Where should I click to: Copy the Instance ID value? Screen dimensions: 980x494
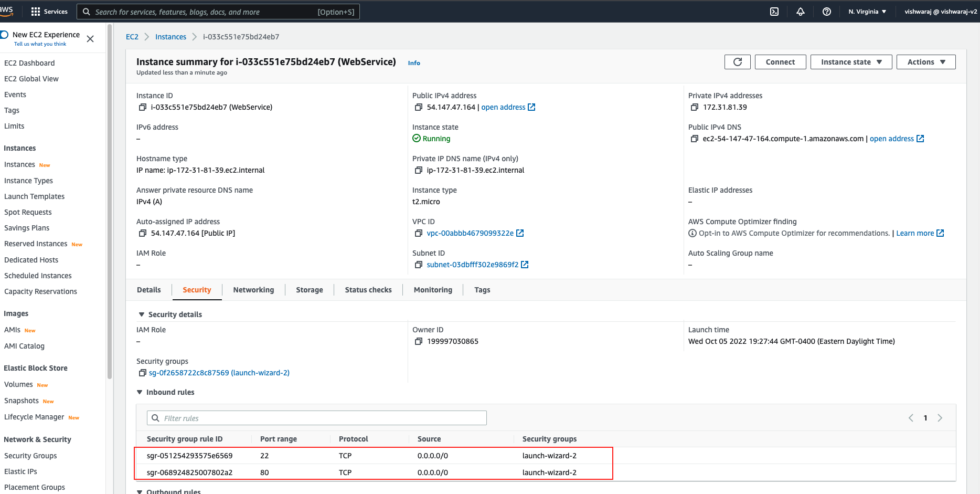point(142,107)
